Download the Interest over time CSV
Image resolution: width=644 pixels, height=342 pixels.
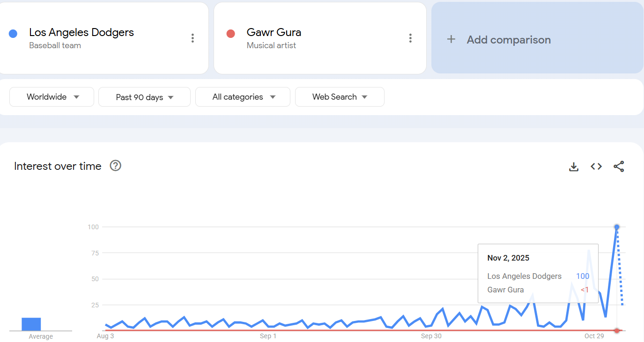574,167
